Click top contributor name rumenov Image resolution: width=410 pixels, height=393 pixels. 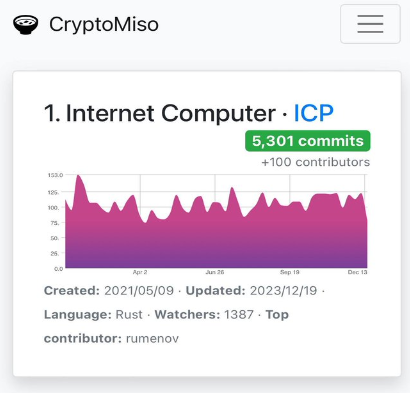click(x=152, y=339)
